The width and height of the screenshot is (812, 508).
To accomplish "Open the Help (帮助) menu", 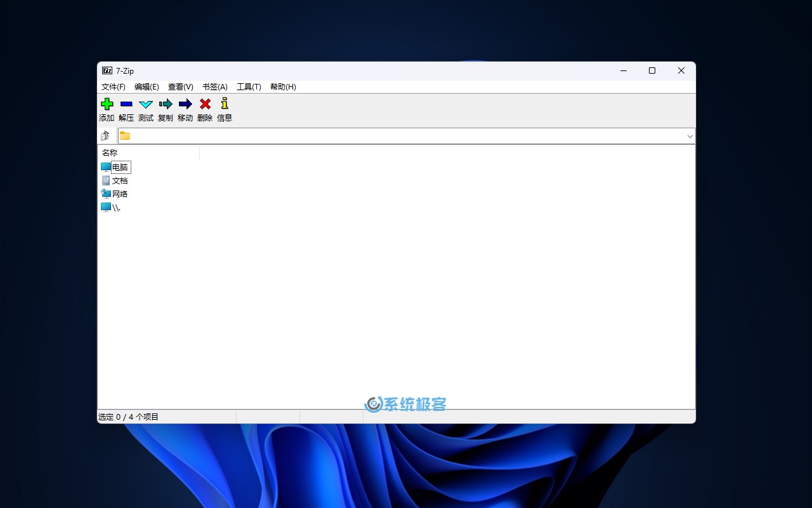I will [x=283, y=87].
